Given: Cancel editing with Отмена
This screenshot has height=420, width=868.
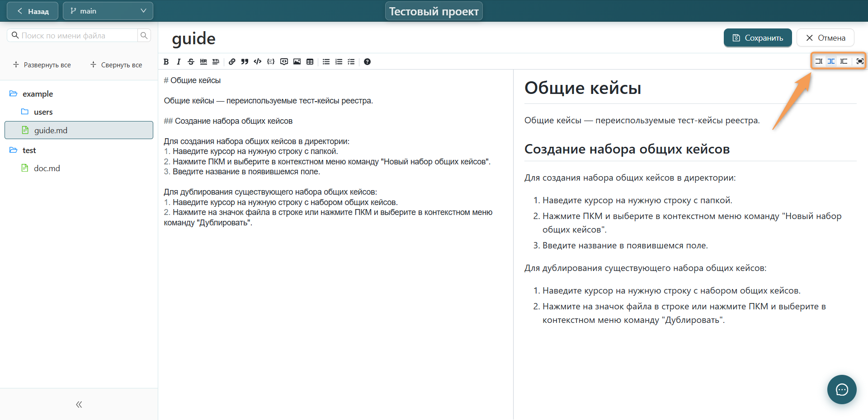Looking at the screenshot, I should (x=826, y=38).
